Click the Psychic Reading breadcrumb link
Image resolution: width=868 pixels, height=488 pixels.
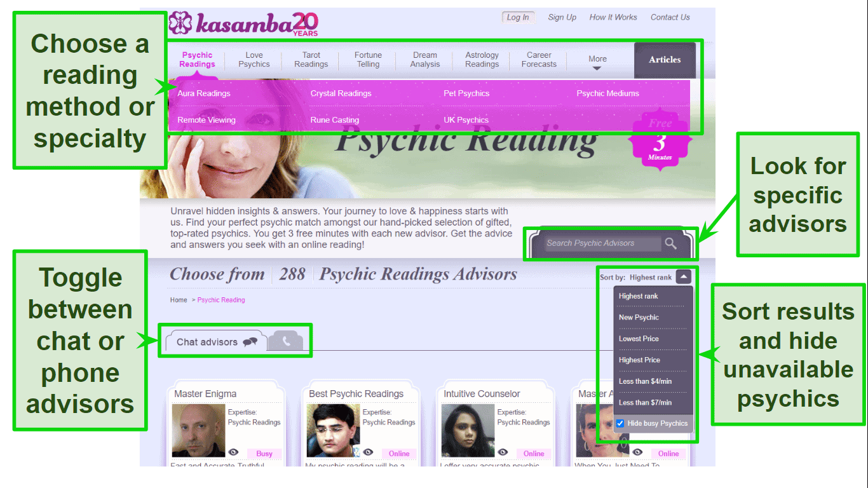[221, 300]
